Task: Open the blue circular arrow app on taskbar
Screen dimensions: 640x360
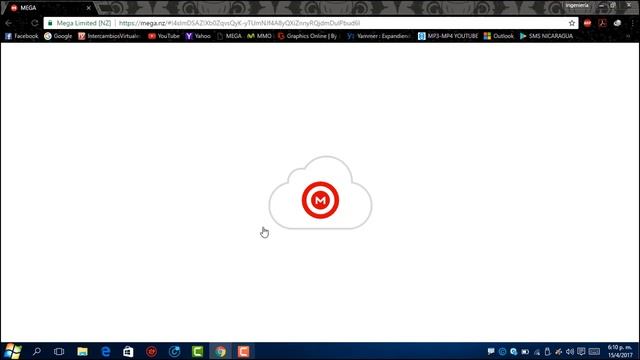Action: click(174, 351)
